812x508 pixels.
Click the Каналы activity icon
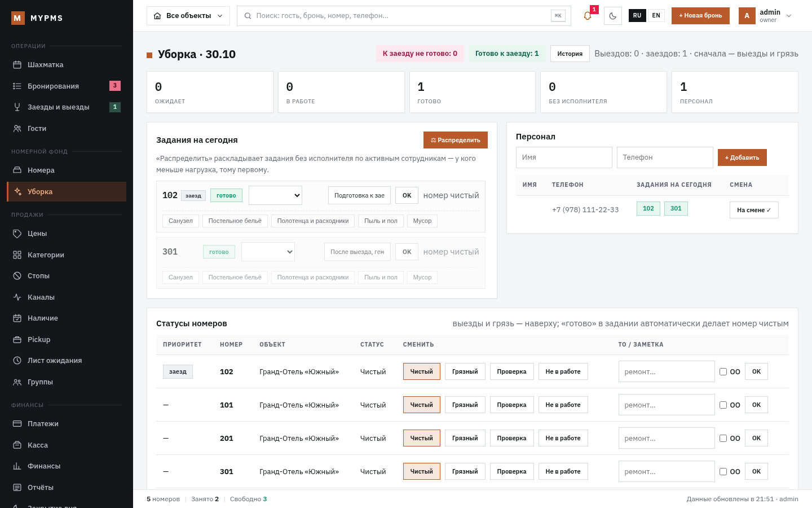click(17, 297)
